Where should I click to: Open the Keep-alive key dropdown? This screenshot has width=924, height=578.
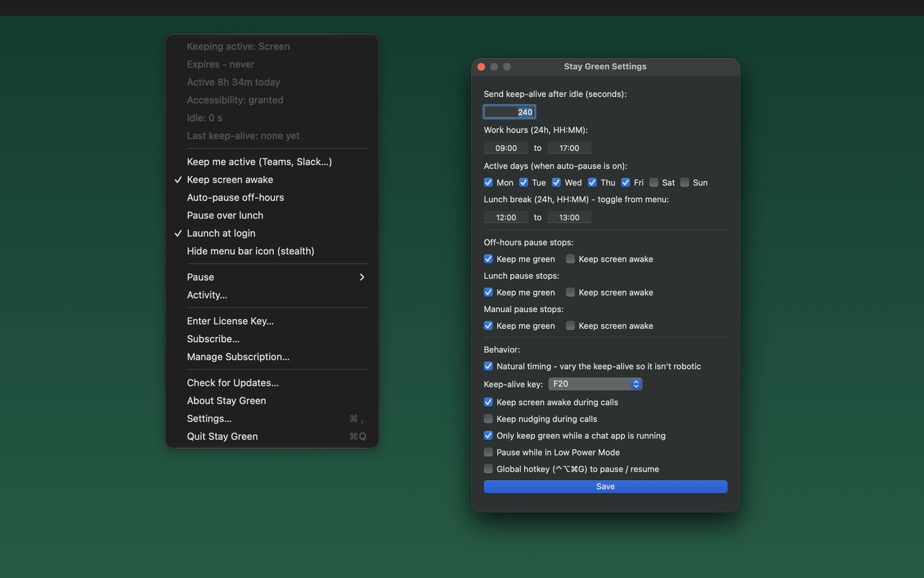(595, 384)
